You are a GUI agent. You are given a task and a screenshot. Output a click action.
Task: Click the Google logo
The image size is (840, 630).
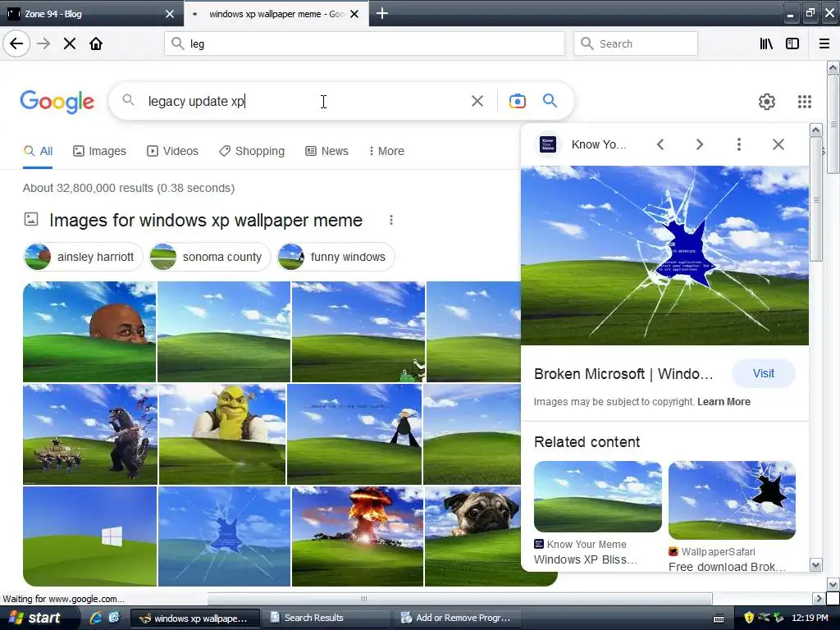coord(57,101)
